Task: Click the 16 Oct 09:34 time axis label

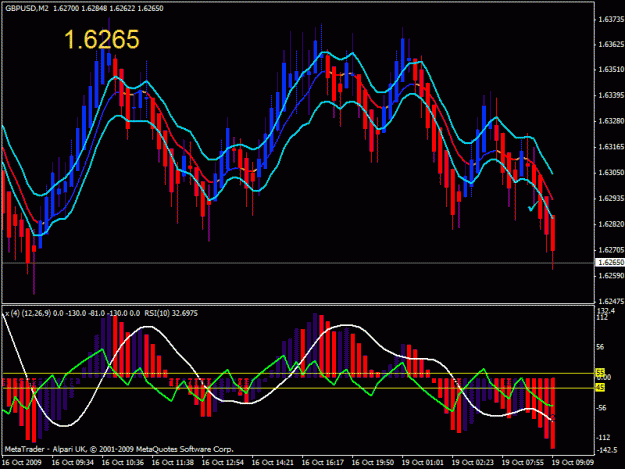Action: [73, 462]
